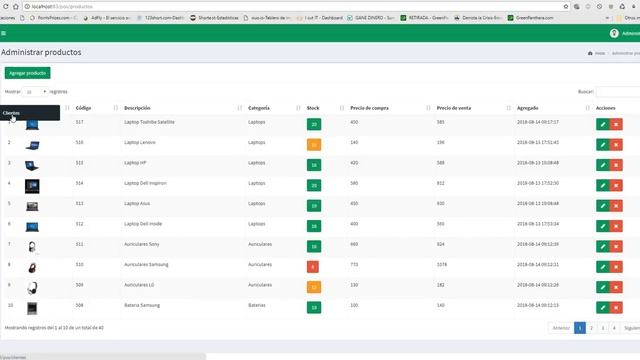Focus the browser address bar

point(294,7)
